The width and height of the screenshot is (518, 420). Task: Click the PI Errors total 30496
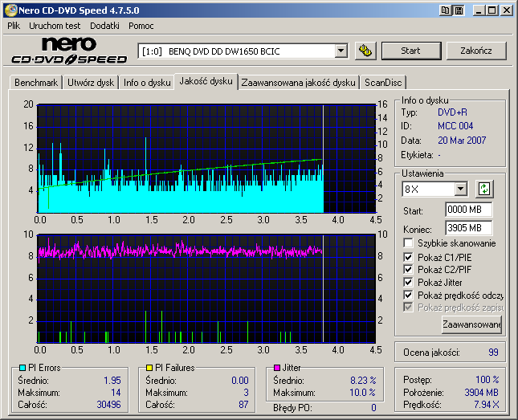tap(108, 405)
